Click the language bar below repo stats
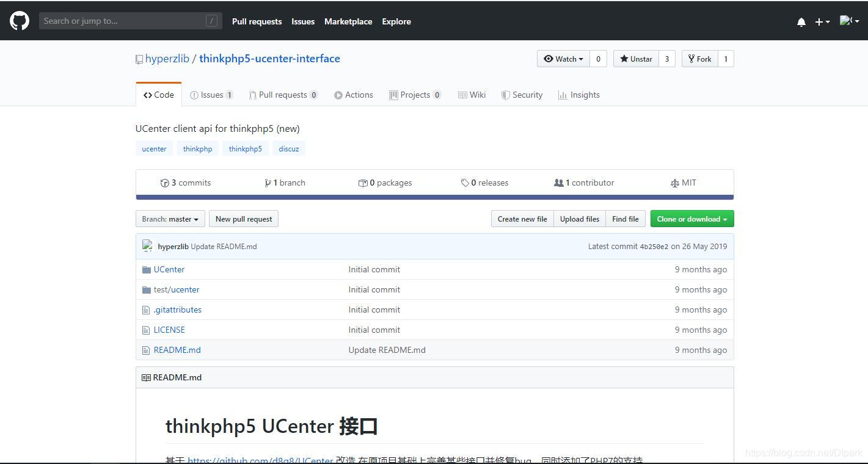Viewport: 868px width, 464px height. coord(434,197)
